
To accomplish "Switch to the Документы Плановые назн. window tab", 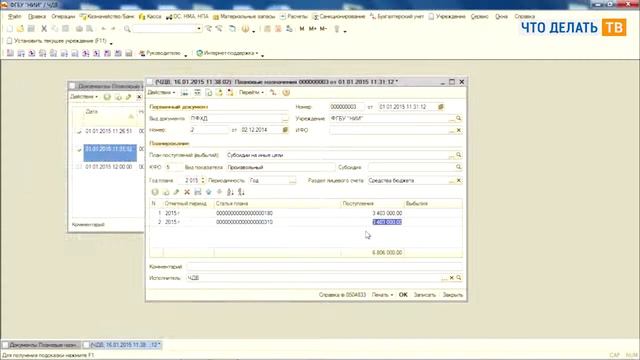I will coord(42,345).
